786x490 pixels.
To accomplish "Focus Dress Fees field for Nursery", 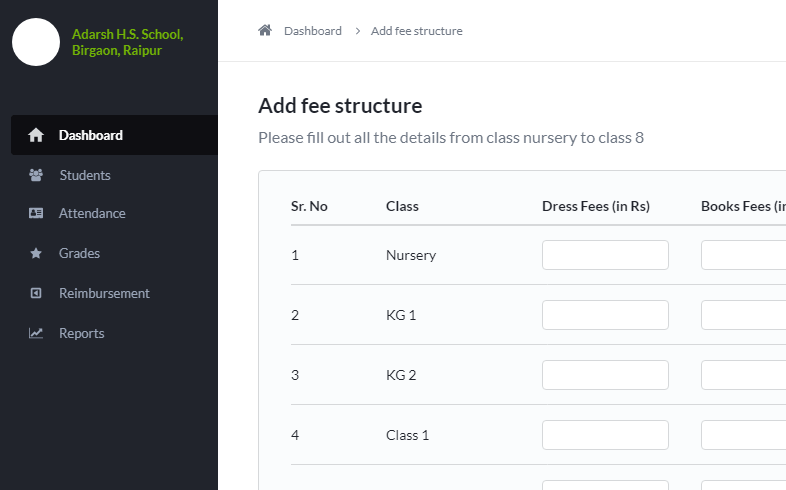I will coord(605,255).
